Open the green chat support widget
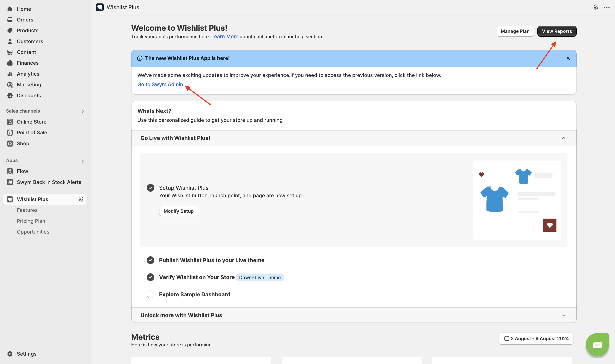The width and height of the screenshot is (615, 364). pyautogui.click(x=597, y=345)
